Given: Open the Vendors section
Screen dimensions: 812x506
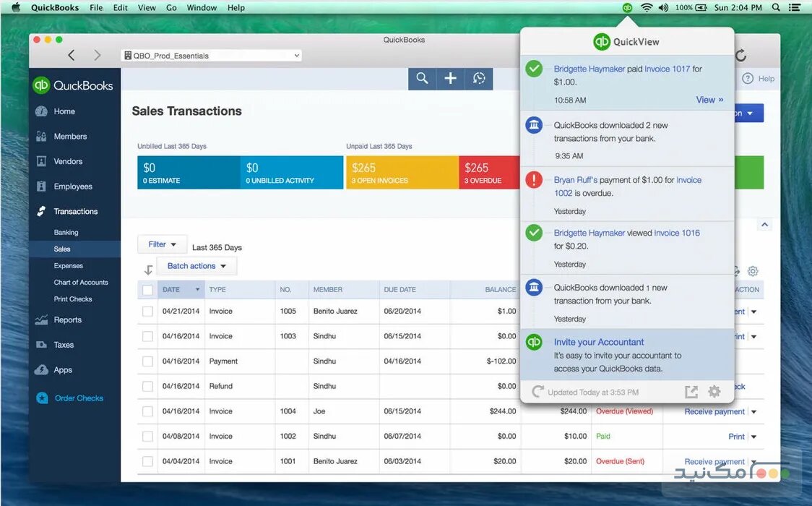Looking at the screenshot, I should pyautogui.click(x=66, y=161).
